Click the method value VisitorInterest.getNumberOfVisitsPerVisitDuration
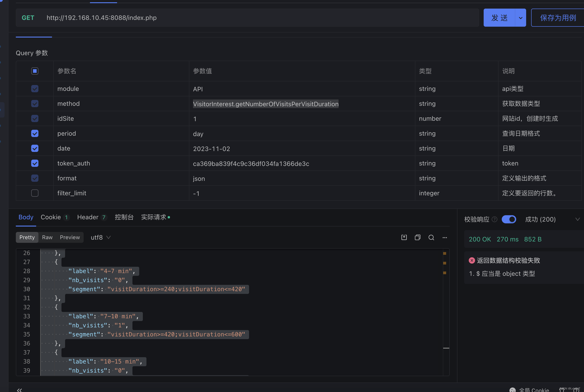Screen dimensions: 584x392 pyautogui.click(x=266, y=104)
